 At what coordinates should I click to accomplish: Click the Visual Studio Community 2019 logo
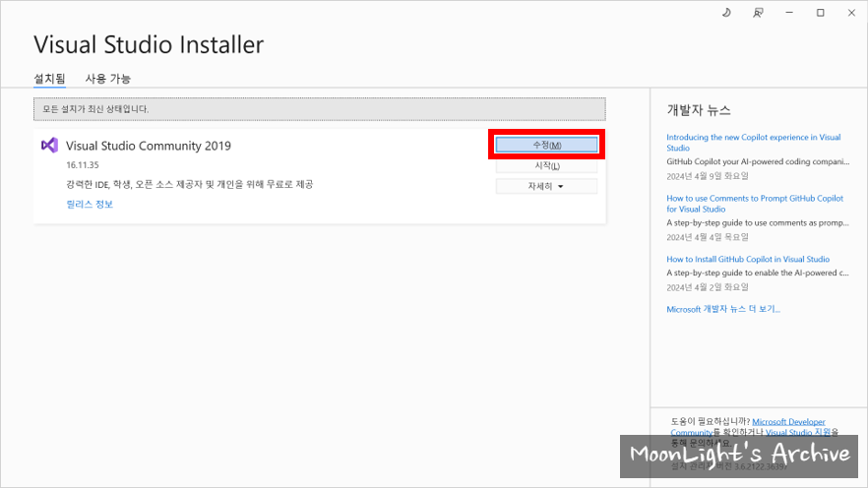[x=49, y=145]
